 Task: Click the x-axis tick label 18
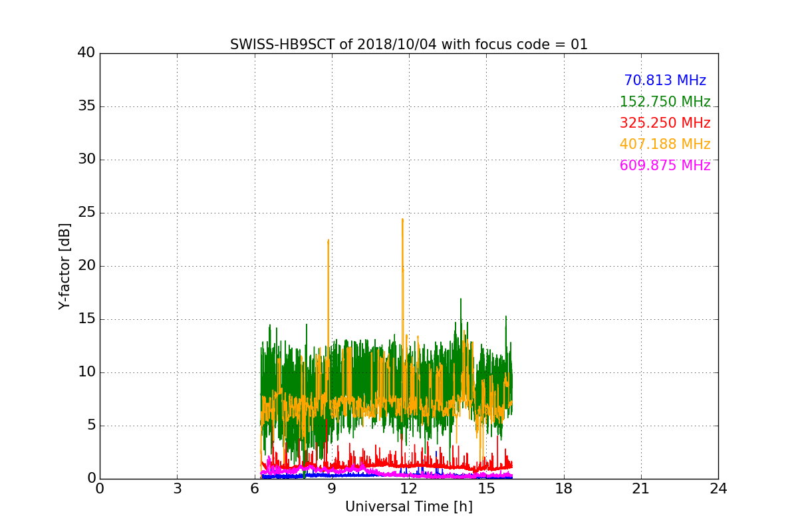(564, 489)
